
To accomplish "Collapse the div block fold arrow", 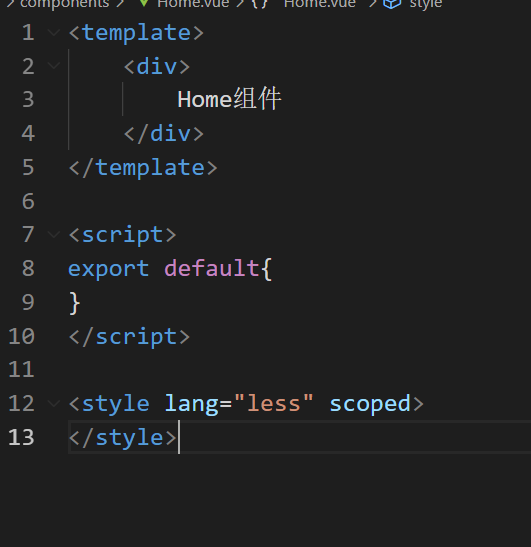I will pyautogui.click(x=54, y=65).
